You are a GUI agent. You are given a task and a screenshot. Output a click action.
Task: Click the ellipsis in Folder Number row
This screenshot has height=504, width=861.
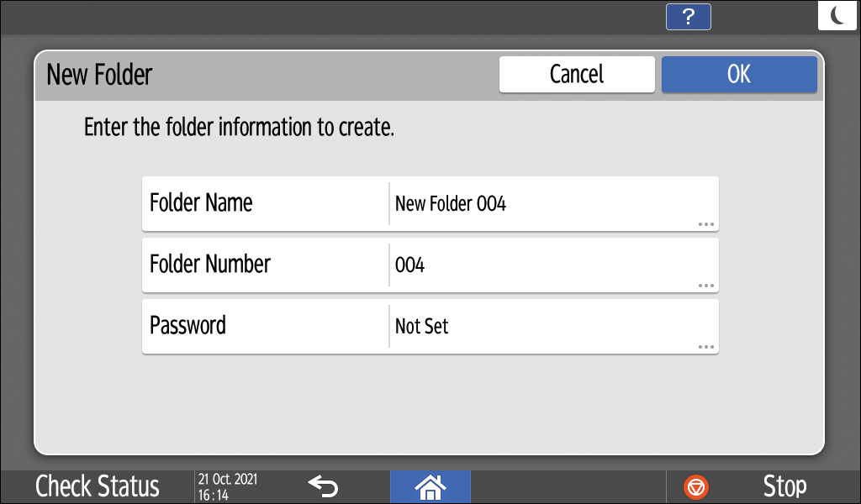click(705, 286)
